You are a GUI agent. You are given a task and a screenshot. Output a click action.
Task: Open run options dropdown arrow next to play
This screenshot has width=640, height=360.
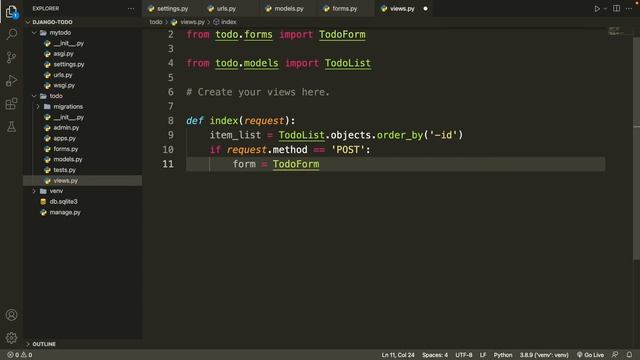click(x=605, y=9)
